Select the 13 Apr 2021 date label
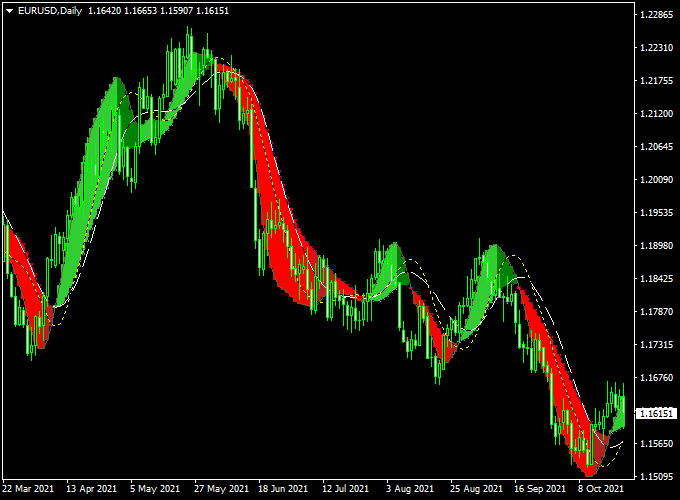The image size is (680, 500). click(x=92, y=489)
